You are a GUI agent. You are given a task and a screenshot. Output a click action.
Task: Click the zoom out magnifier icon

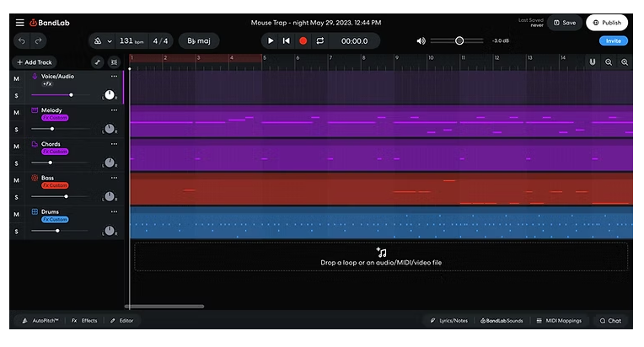(x=609, y=62)
